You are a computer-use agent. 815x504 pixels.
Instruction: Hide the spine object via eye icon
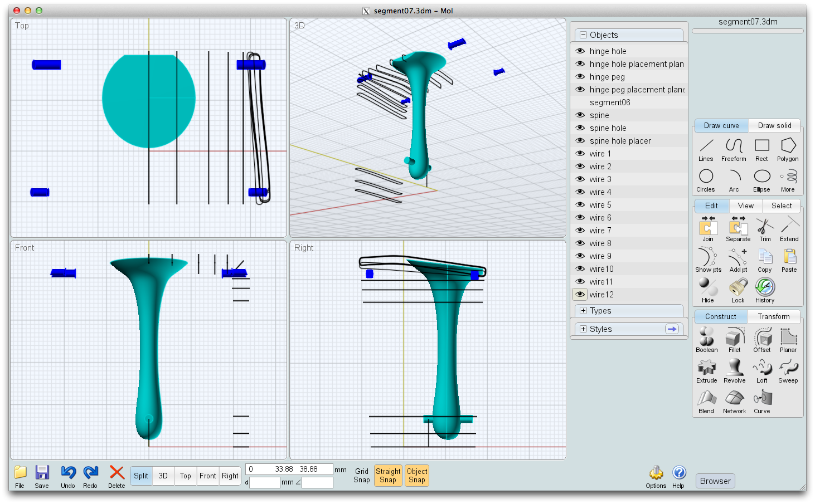tap(580, 115)
